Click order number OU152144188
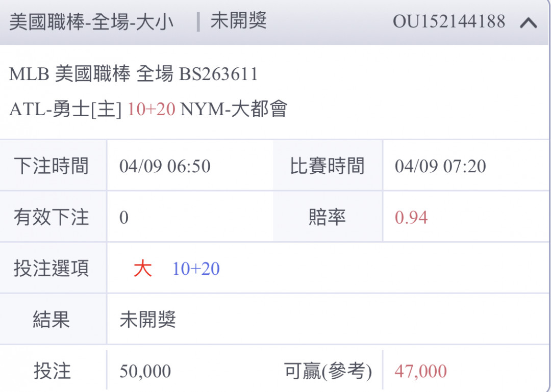Viewport: 551px width, 392px height. pos(449,21)
